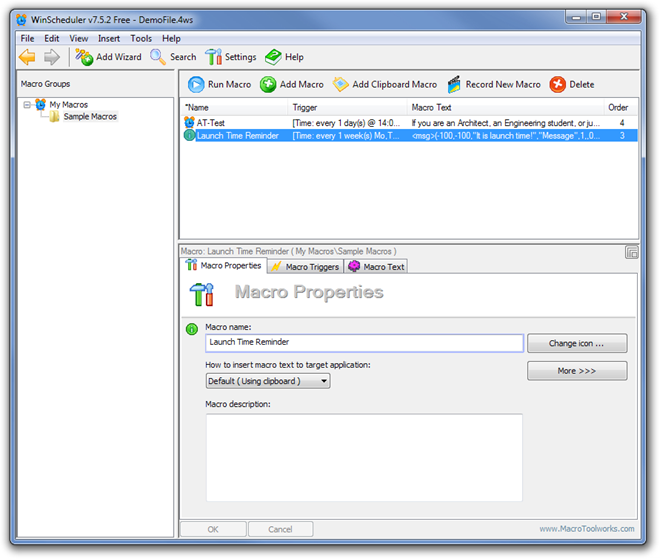The height and width of the screenshot is (559, 660).
Task: Switch to the Macro Triggers tab
Action: click(305, 267)
